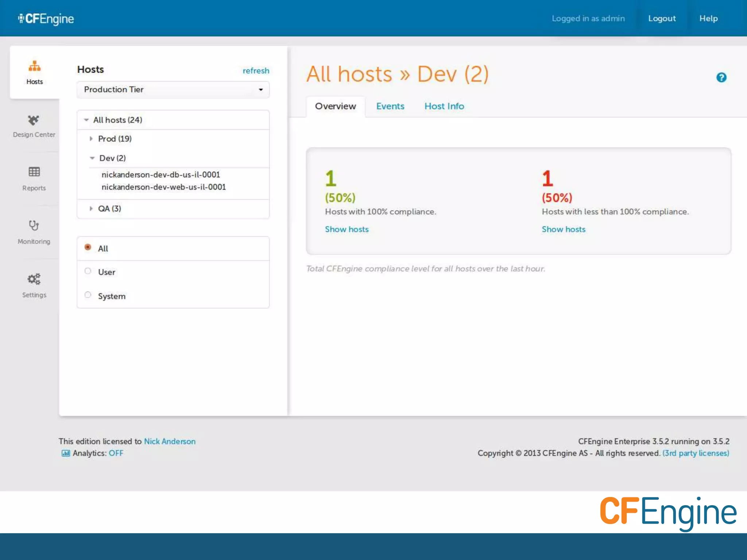
Task: Open the Production Tier dropdown
Action: (173, 90)
